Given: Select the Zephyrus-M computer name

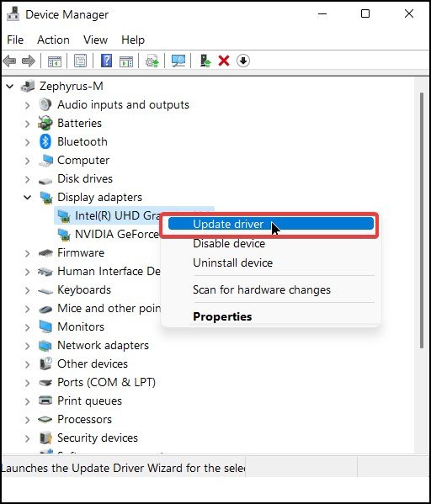Looking at the screenshot, I should point(71,86).
